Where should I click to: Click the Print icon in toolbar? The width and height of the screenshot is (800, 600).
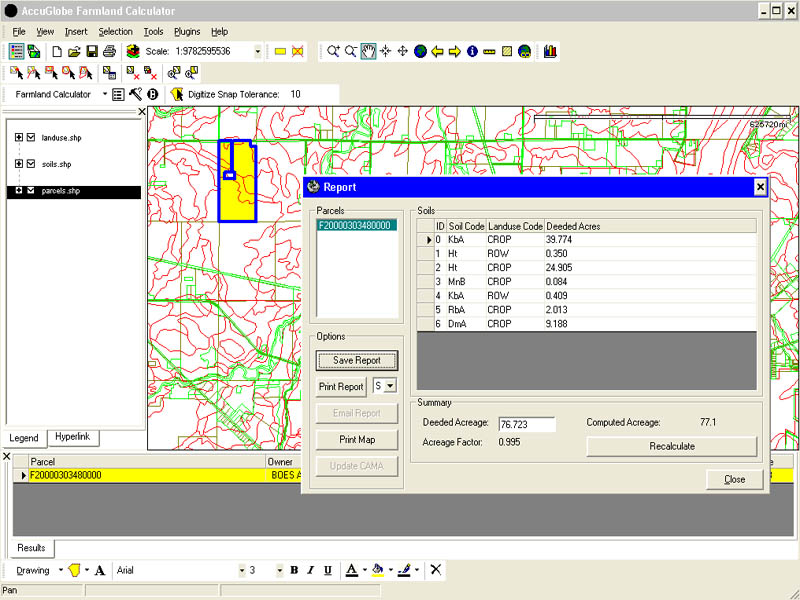tap(109, 51)
